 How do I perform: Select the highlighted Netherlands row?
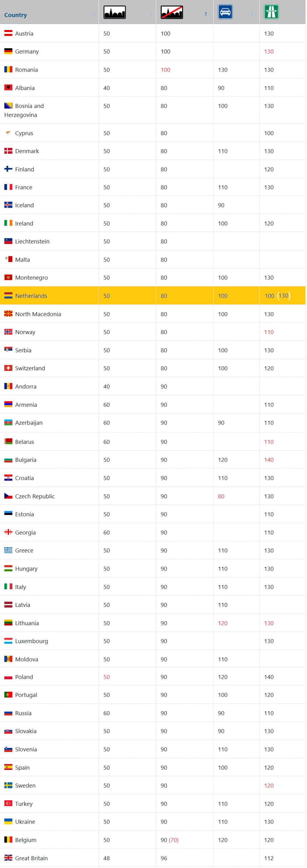coord(153,296)
